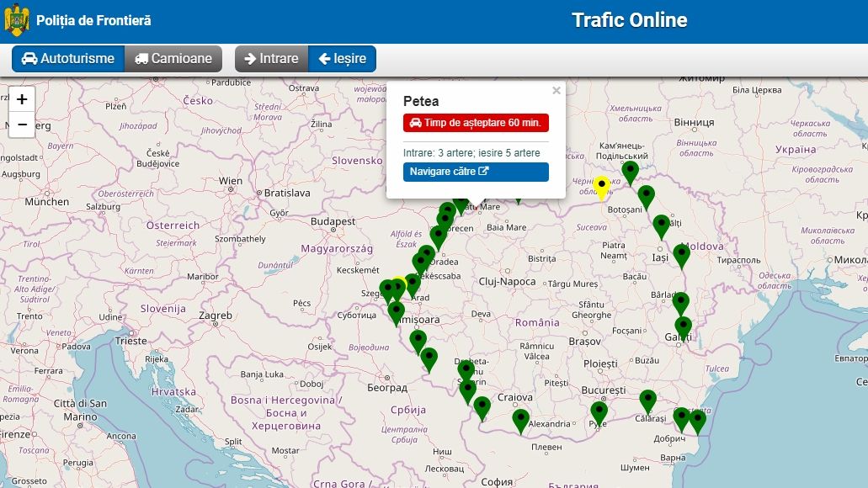Click the green marker near Bârlad
Viewport: 868px width, 488px height.
[680, 302]
